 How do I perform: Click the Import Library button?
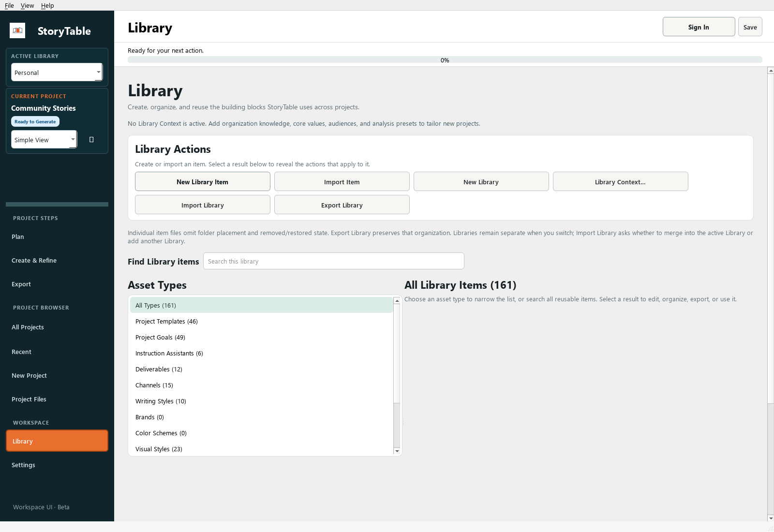[x=202, y=205]
